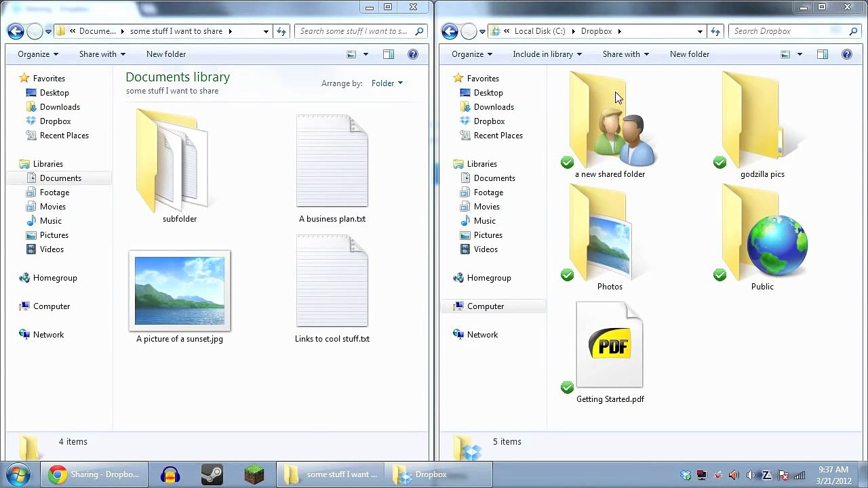This screenshot has width=868, height=488.
Task: Open address history dropdown in the Dropbox window
Action: point(700,31)
